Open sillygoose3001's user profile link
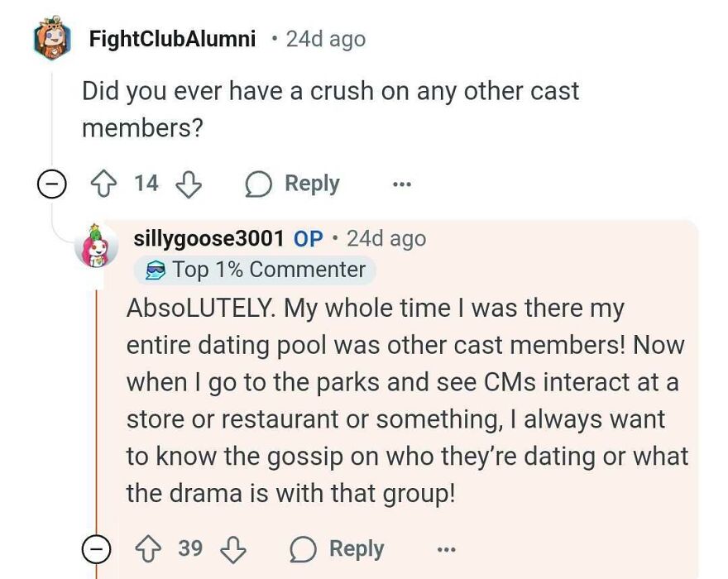Screen dimensions: 728x579 (x=208, y=239)
